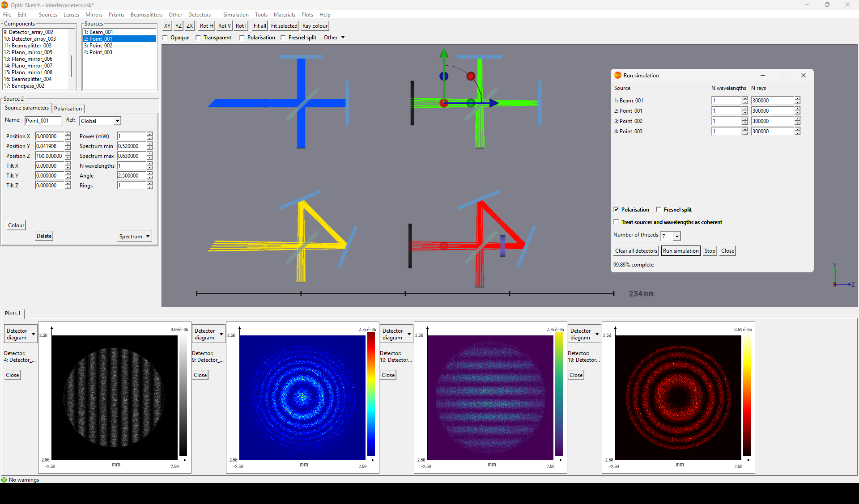859x504 pixels.
Task: Click the Rot H toolbar button
Action: pos(206,26)
